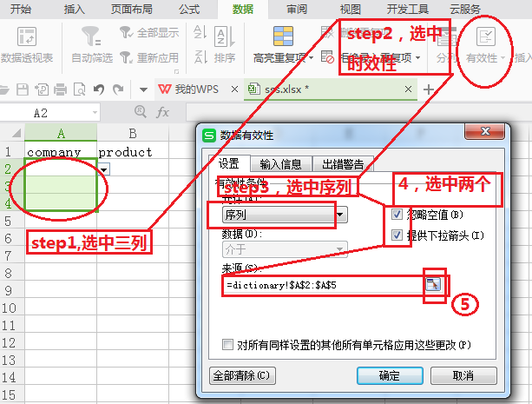Click the range selector icon in source field
The image size is (532, 404).
tap(432, 283)
